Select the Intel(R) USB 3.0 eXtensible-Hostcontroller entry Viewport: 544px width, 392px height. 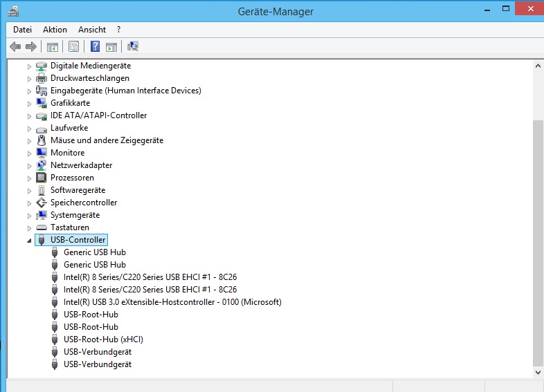(172, 302)
